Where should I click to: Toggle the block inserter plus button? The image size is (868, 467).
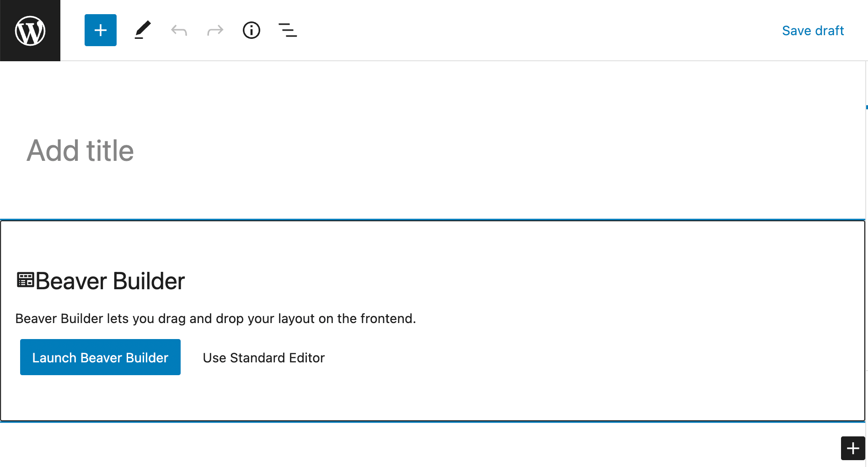pyautogui.click(x=101, y=31)
